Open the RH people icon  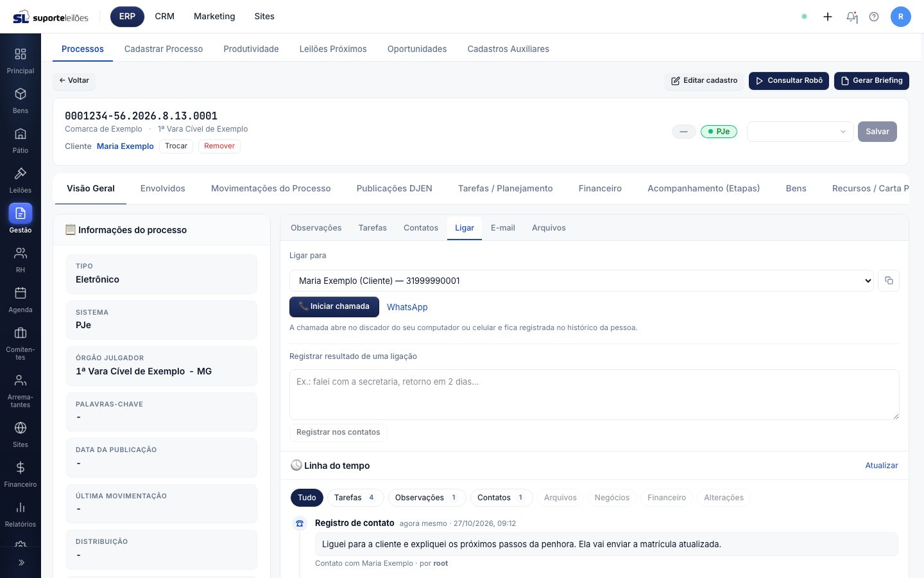(x=21, y=253)
